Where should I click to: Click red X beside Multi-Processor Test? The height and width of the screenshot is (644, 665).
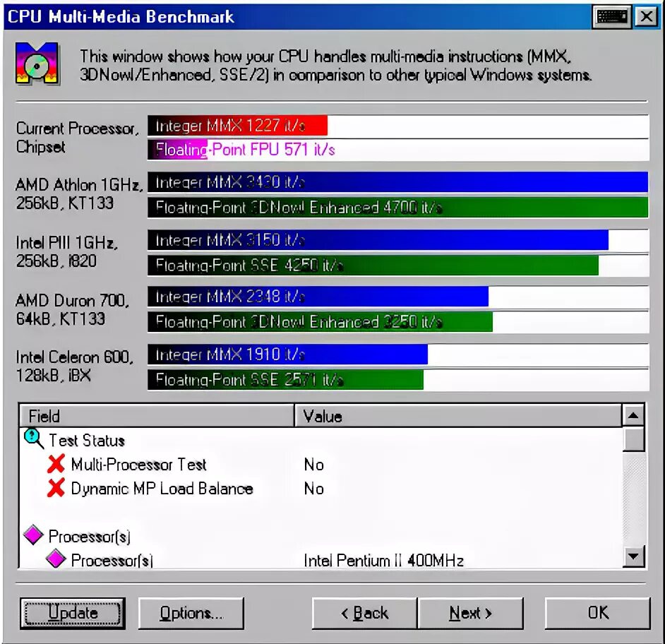(56, 464)
